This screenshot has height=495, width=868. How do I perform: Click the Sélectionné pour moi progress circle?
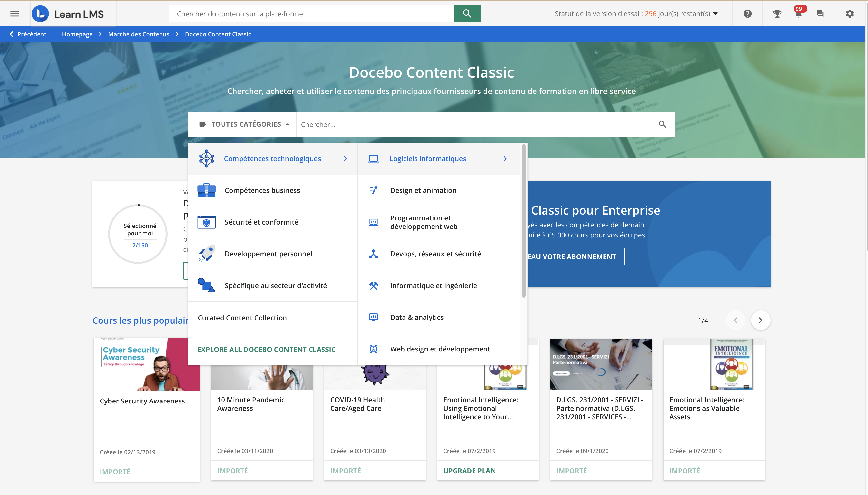138,234
